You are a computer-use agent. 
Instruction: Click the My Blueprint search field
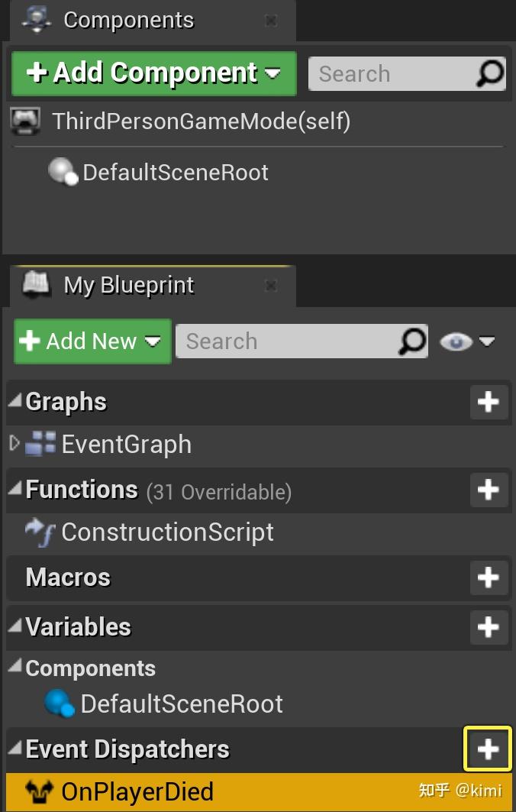(286, 341)
